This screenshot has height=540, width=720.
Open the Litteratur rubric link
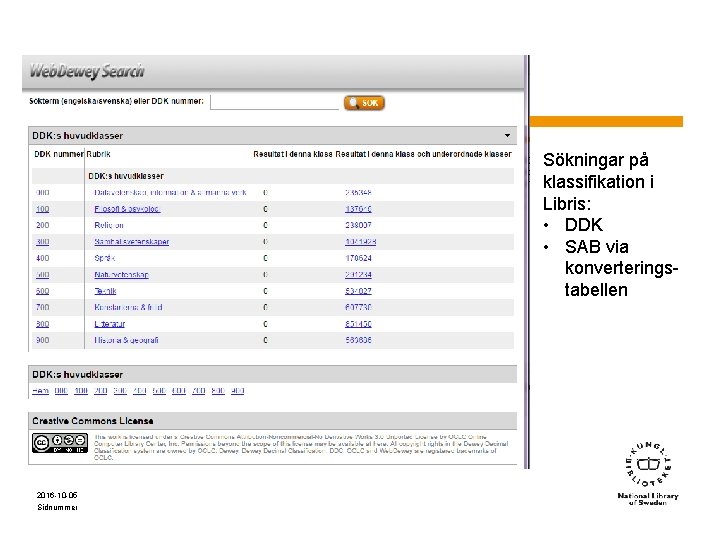tap(110, 324)
